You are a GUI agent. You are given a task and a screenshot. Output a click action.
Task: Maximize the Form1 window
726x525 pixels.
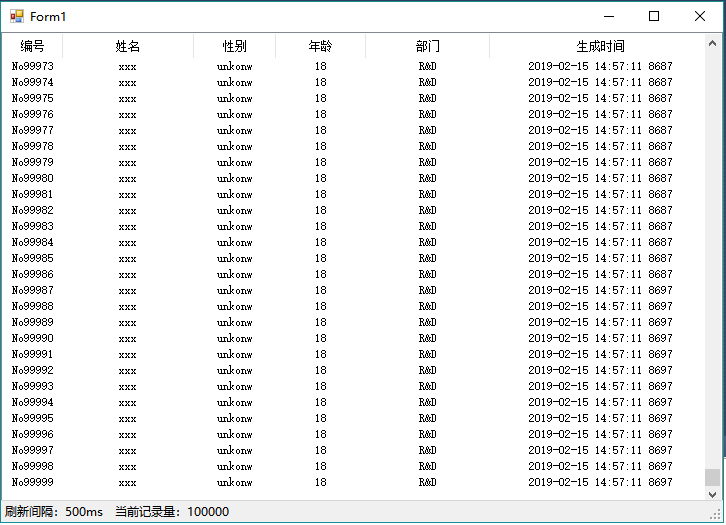(654, 17)
